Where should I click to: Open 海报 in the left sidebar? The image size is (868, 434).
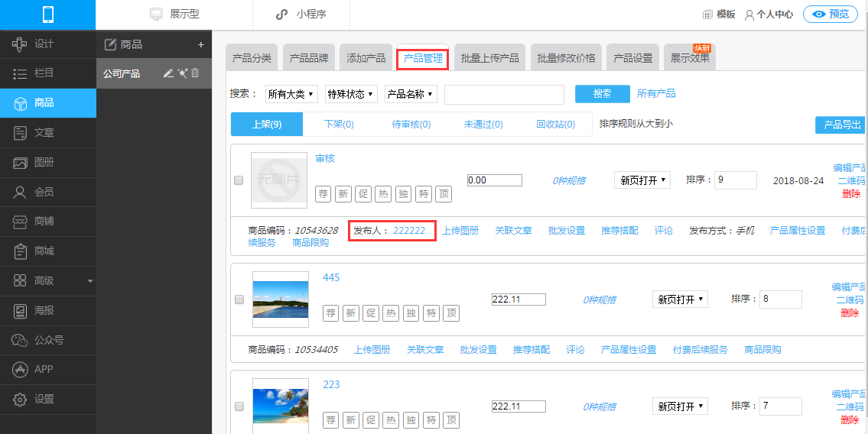(x=44, y=310)
